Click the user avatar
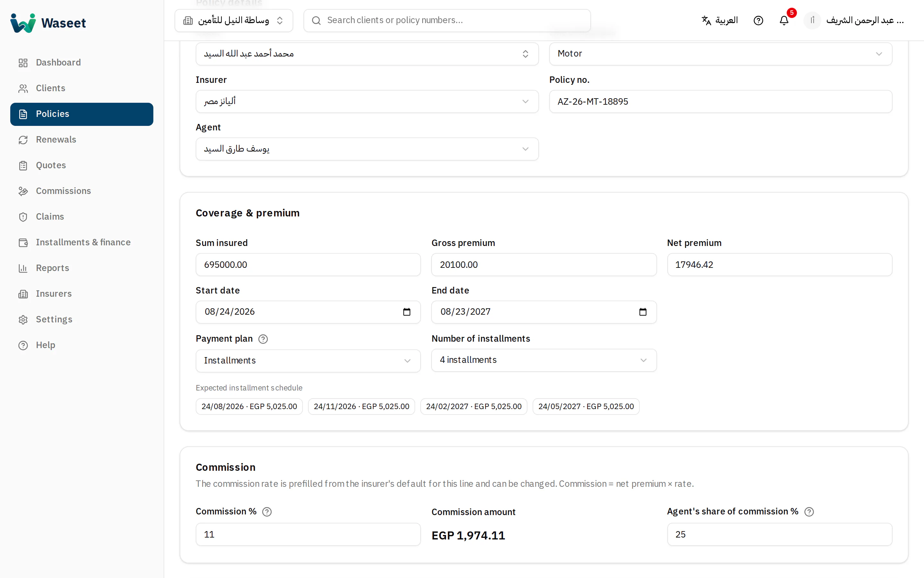 click(812, 21)
